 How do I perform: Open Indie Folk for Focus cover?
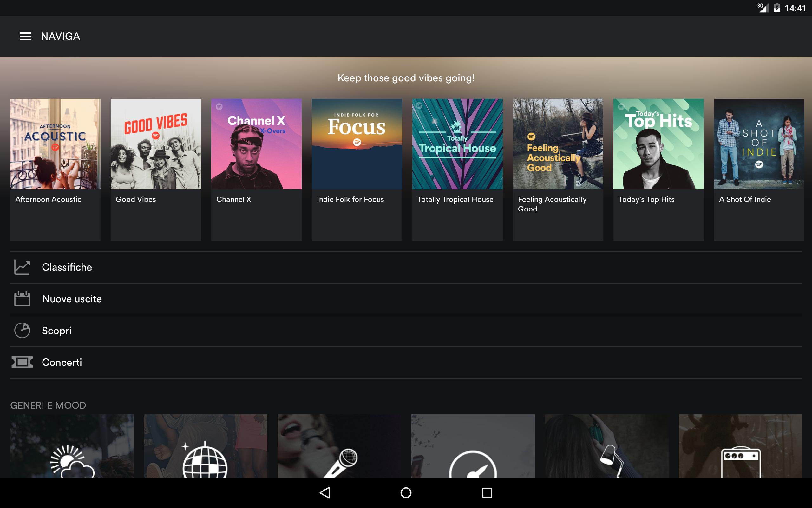click(x=357, y=144)
